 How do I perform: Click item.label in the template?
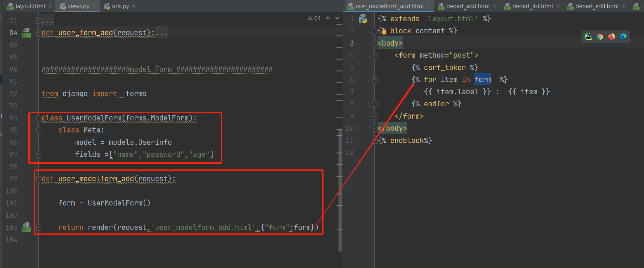(457, 92)
